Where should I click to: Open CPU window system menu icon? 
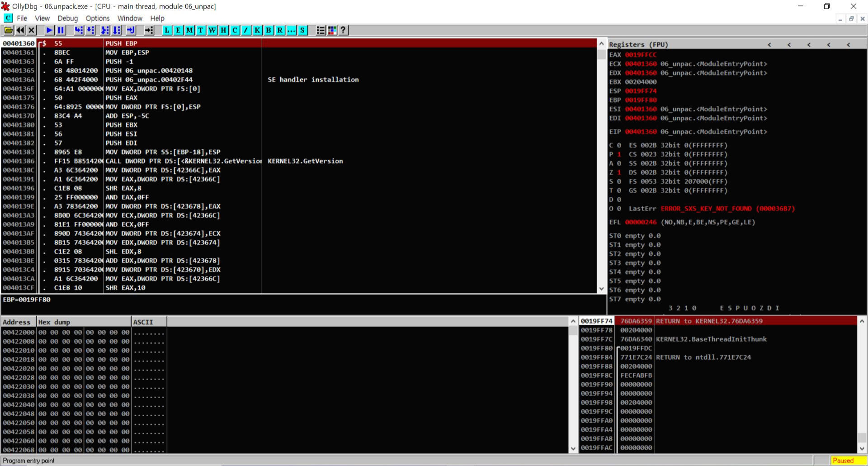click(8, 18)
